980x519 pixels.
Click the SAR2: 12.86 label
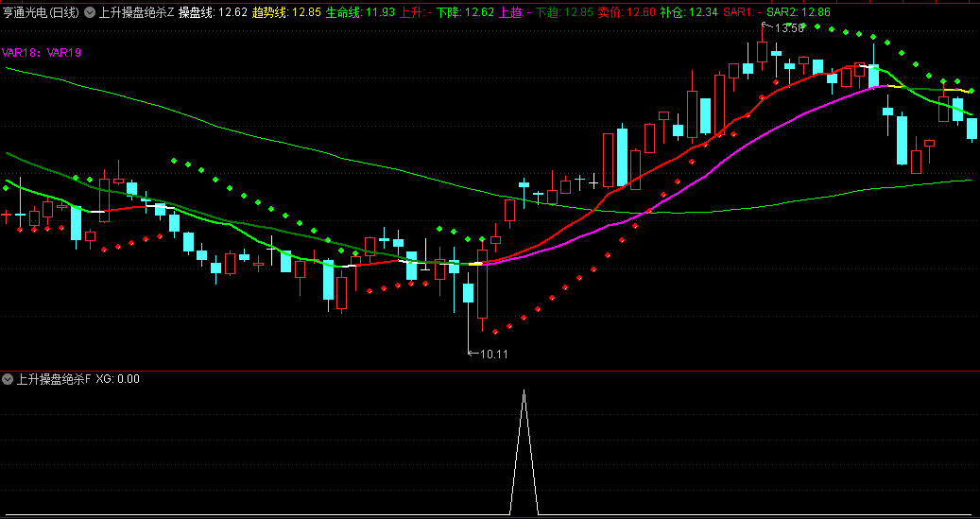tap(799, 12)
